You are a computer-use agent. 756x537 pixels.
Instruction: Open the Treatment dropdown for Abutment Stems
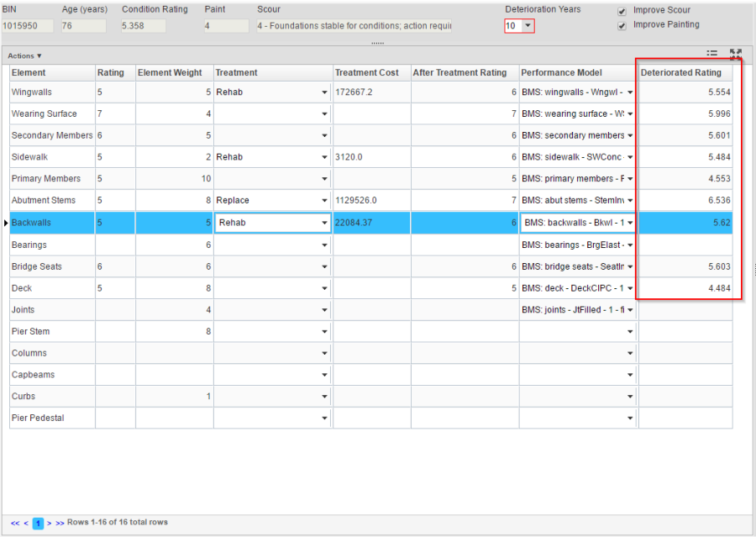tap(324, 201)
